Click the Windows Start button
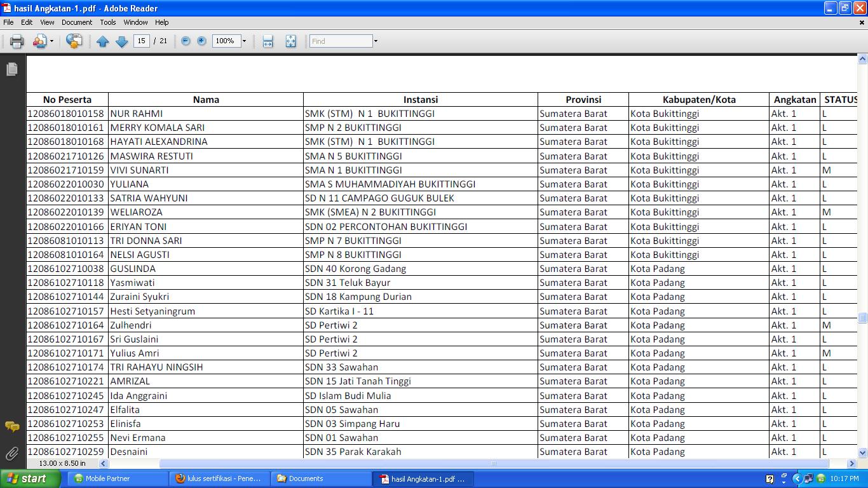Screen dimensions: 868x488 coord(31,478)
